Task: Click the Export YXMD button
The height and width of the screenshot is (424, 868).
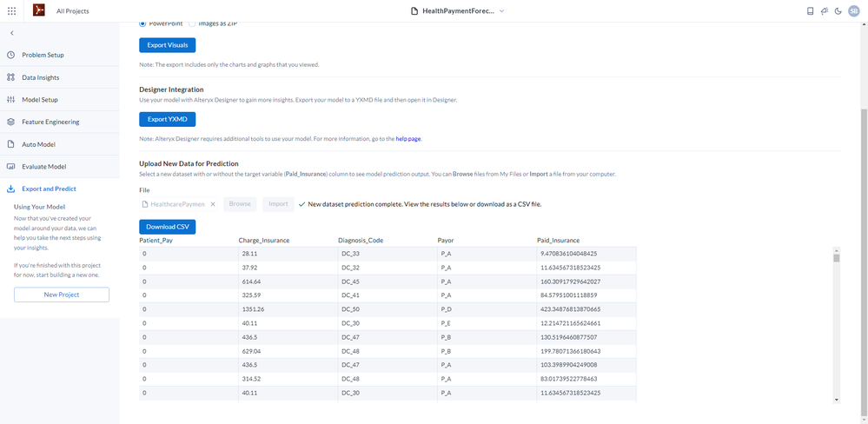Action: [x=167, y=119]
